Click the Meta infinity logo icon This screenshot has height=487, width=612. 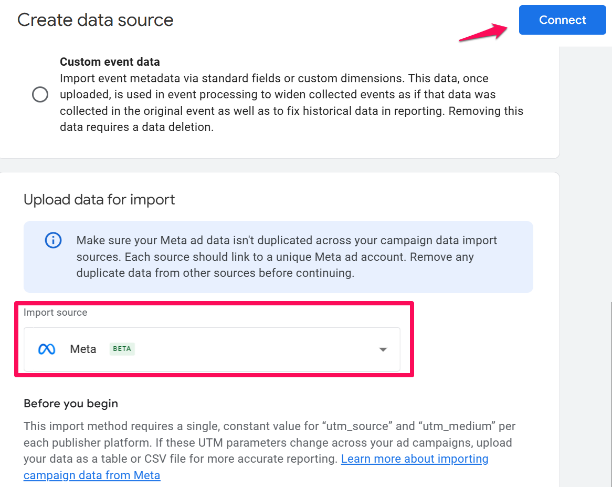point(46,349)
